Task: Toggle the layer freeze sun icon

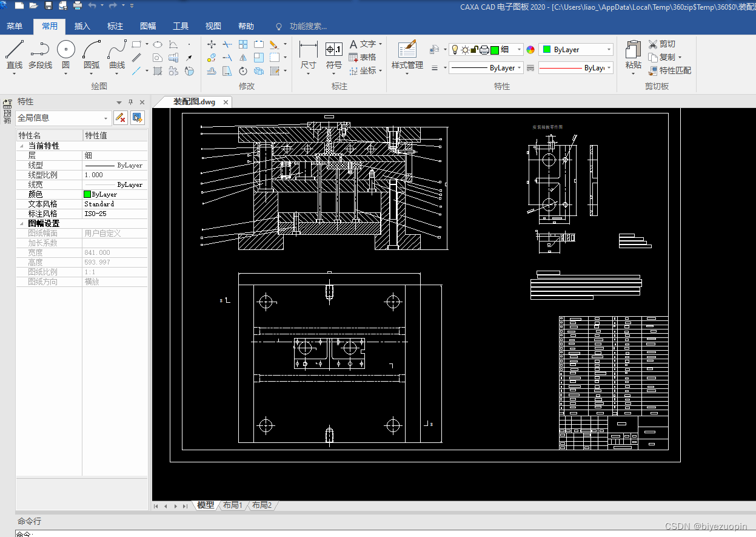Action: pos(465,50)
